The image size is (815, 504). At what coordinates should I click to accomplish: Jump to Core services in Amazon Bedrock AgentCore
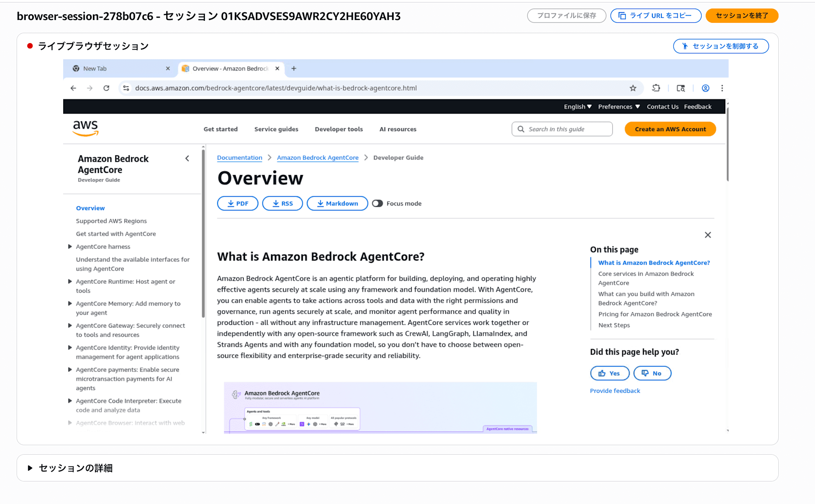tap(646, 278)
